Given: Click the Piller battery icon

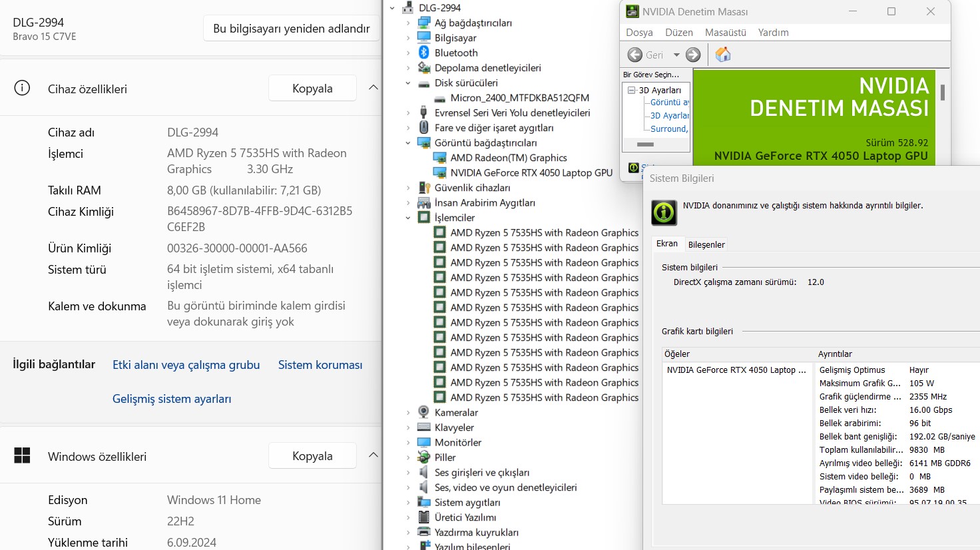Looking at the screenshot, I should pyautogui.click(x=423, y=457).
